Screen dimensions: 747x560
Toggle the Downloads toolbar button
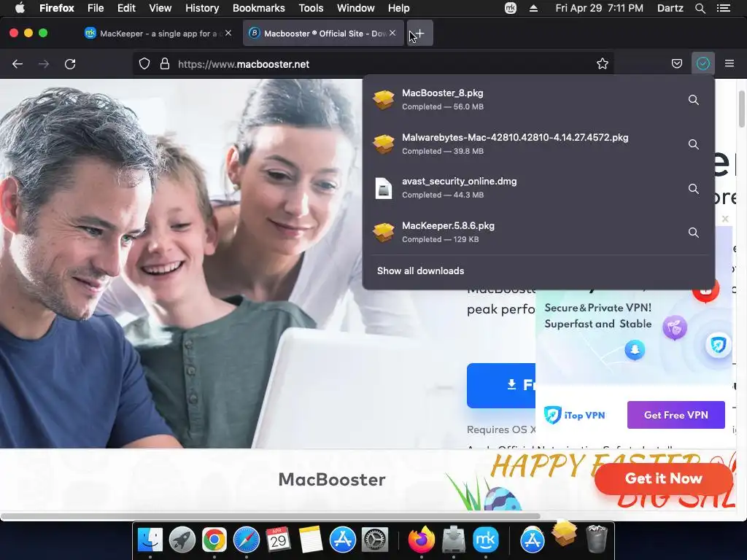(703, 63)
